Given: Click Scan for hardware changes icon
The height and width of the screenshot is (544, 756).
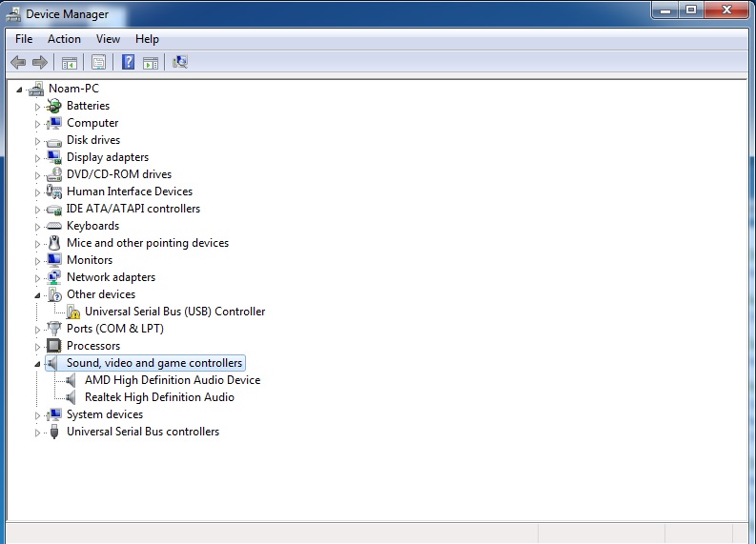Looking at the screenshot, I should [x=180, y=62].
